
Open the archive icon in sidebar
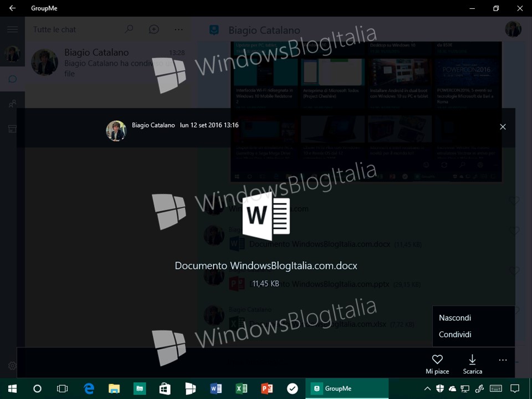click(x=13, y=129)
